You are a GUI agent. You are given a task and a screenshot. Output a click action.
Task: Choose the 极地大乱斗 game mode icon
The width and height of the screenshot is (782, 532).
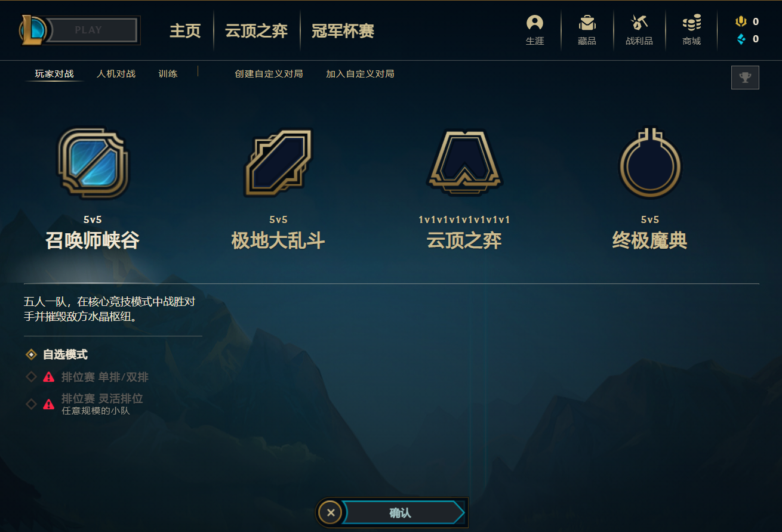click(x=278, y=163)
